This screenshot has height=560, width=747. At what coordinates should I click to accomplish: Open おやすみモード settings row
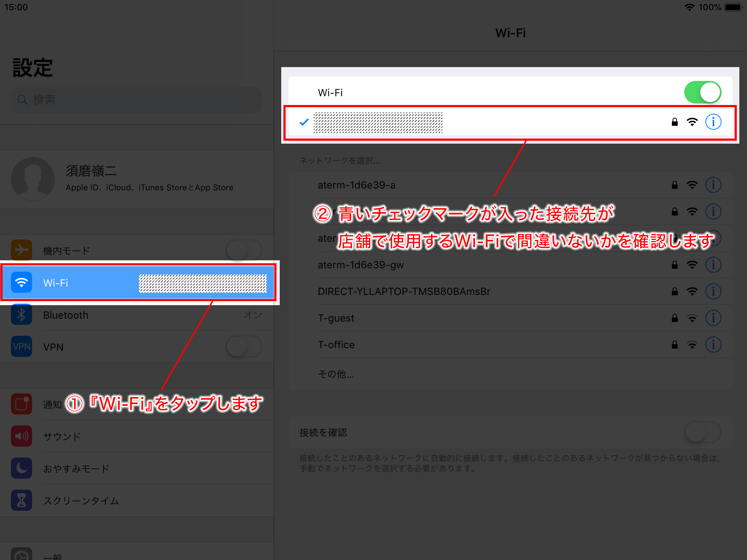(137, 468)
